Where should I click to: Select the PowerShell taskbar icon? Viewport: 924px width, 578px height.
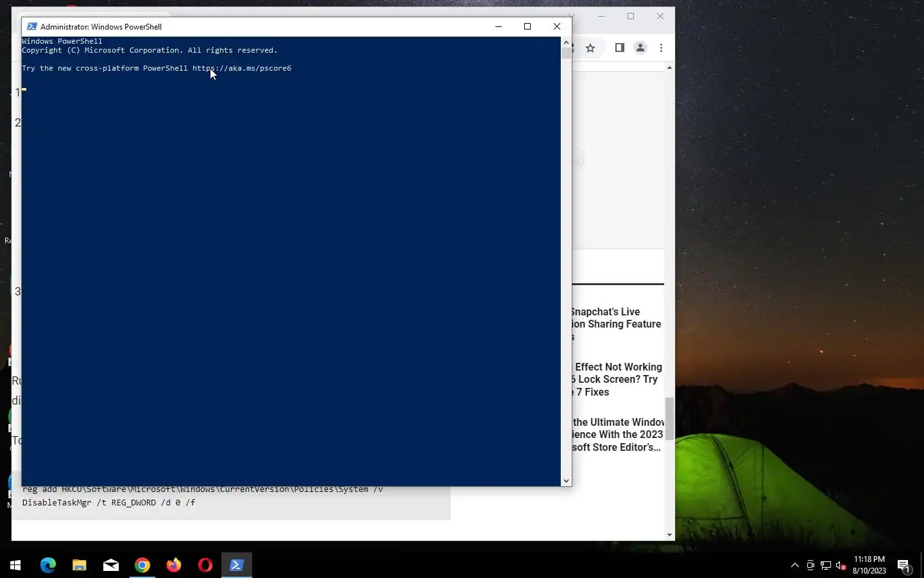pyautogui.click(x=237, y=565)
